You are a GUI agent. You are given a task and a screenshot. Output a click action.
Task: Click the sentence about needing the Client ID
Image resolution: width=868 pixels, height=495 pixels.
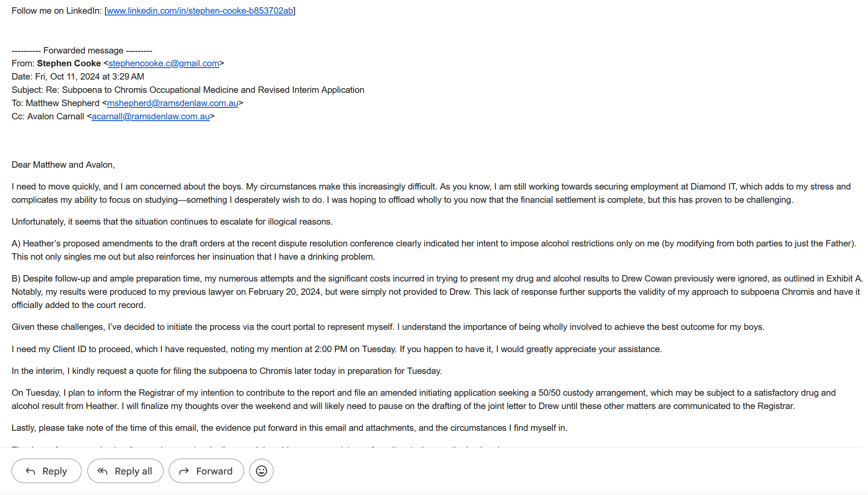tap(337, 349)
